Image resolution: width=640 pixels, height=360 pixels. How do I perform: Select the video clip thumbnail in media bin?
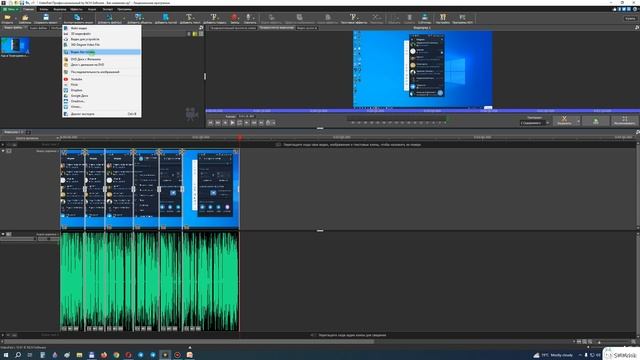pos(15,46)
